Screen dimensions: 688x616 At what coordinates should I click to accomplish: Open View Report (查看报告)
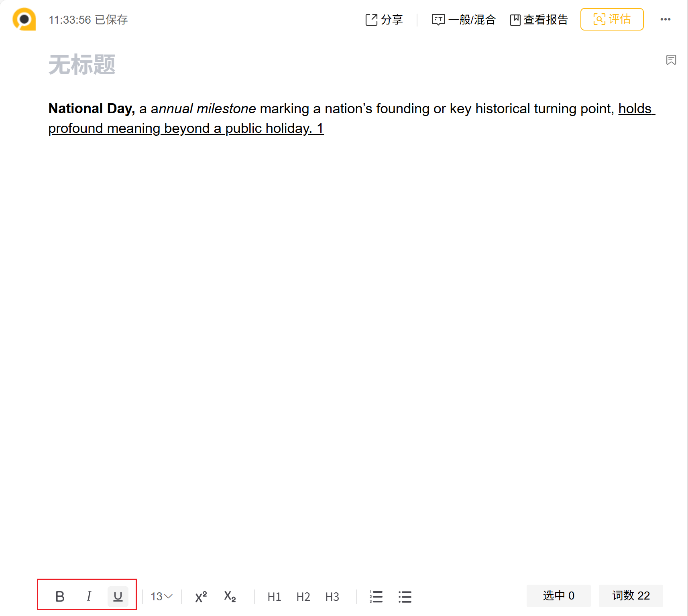pyautogui.click(x=539, y=19)
